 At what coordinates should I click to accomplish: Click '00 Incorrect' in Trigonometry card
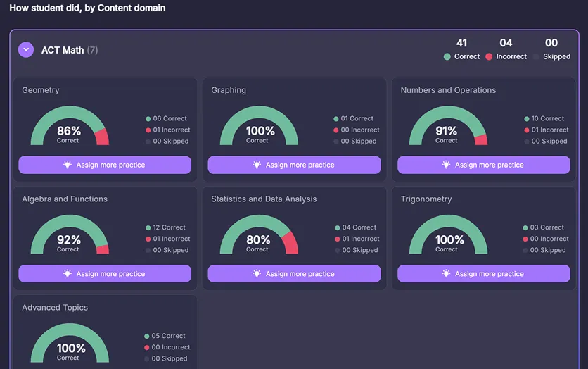click(x=549, y=238)
